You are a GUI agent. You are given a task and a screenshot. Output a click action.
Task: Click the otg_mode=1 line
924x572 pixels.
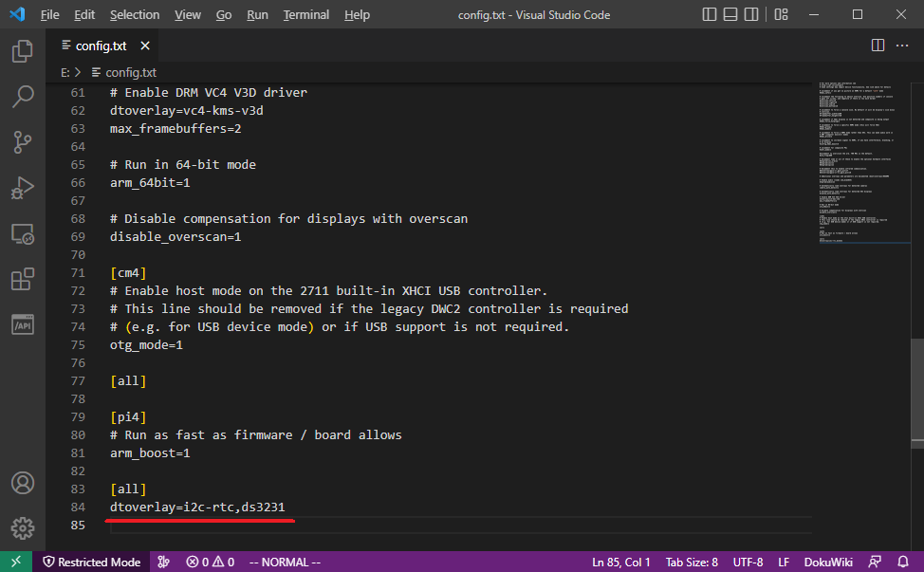click(146, 344)
